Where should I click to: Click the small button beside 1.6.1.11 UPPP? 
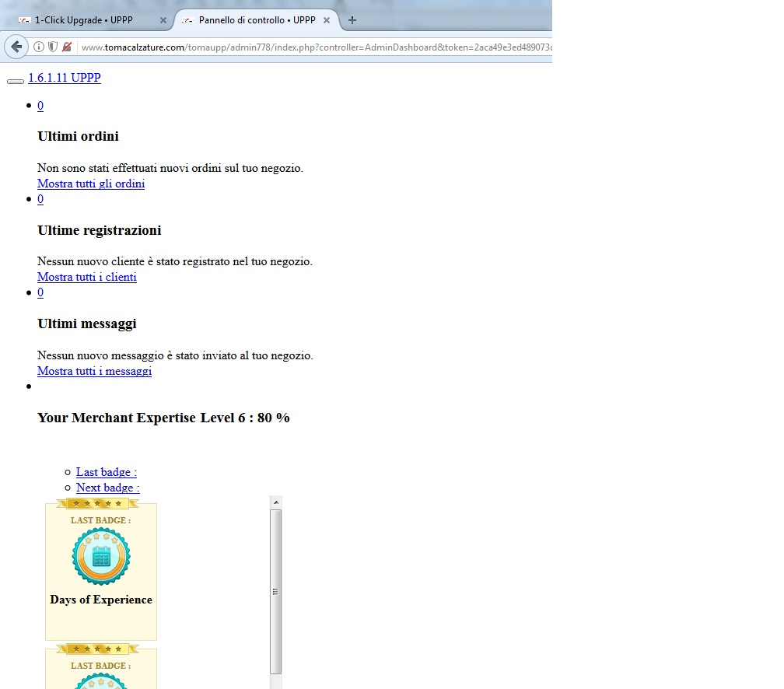16,82
